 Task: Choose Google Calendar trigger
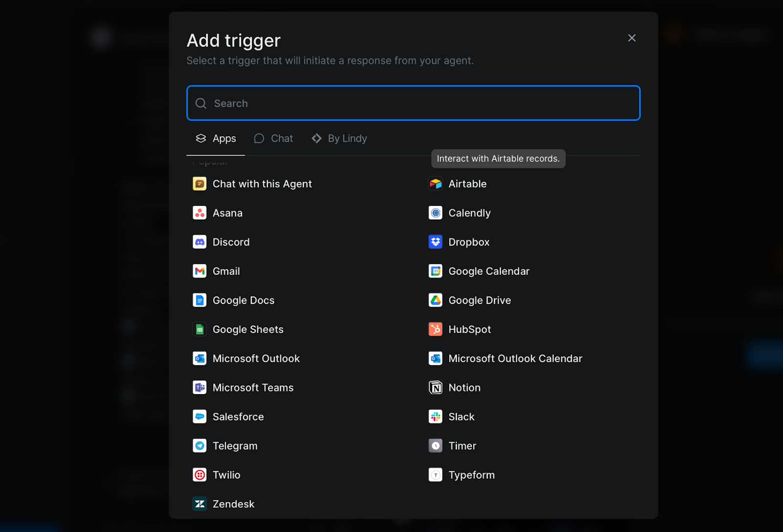[x=488, y=271]
